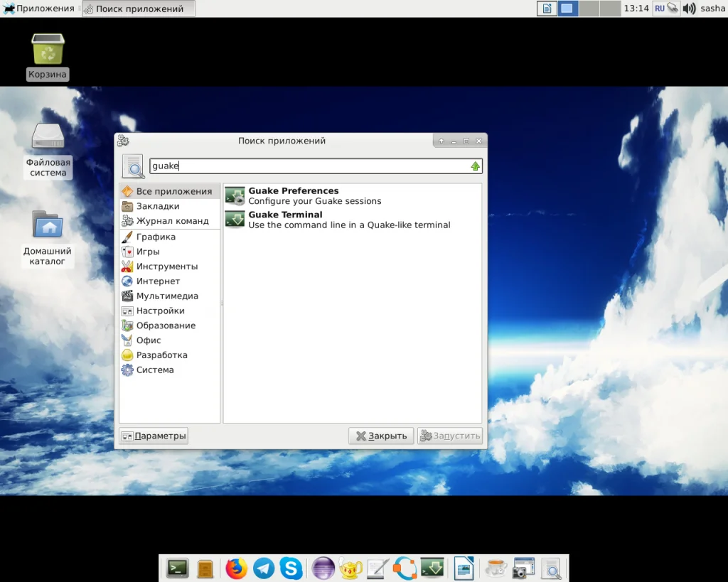Open Telegram from the dock
This screenshot has height=582, width=728.
pyautogui.click(x=264, y=568)
